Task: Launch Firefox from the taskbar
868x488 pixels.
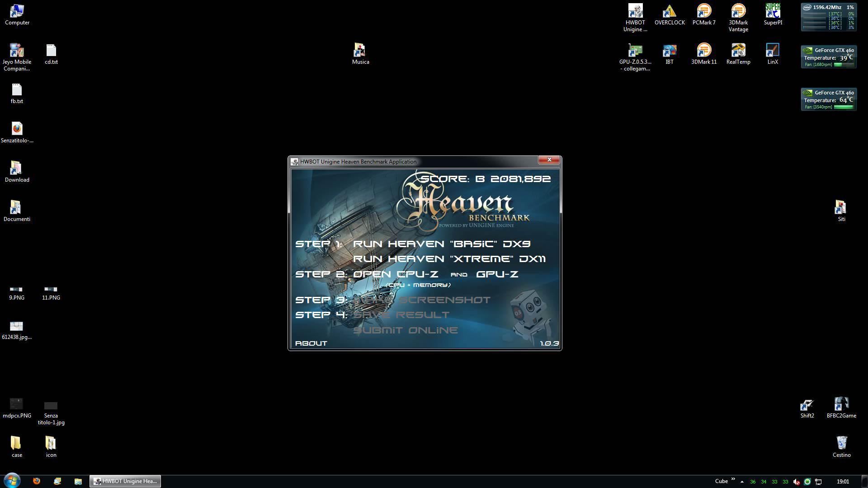Action: 37,481
